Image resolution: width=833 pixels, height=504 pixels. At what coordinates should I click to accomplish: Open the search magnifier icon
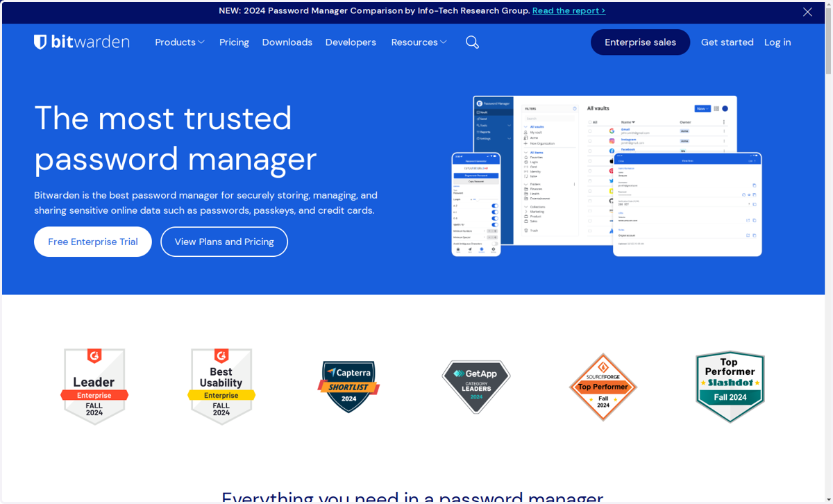pos(472,42)
